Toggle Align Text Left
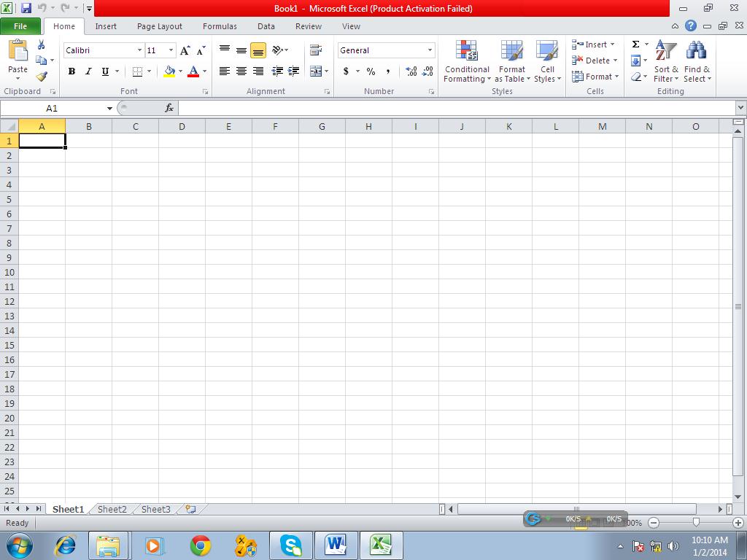This screenshot has height=560, width=747. pyautogui.click(x=225, y=71)
